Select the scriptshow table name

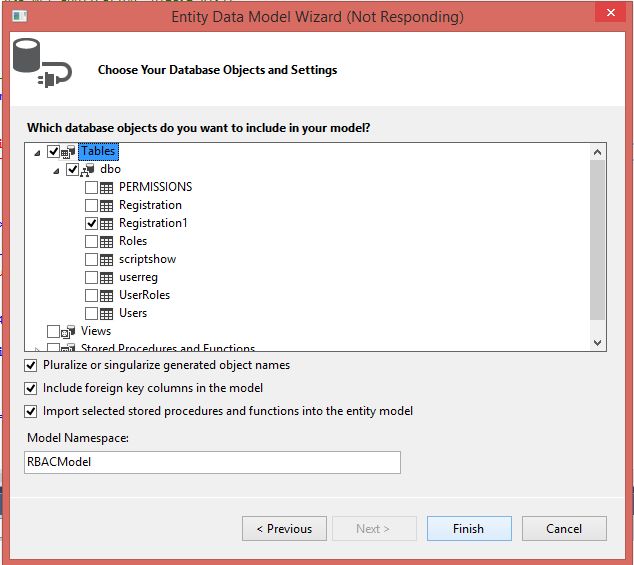(147, 259)
